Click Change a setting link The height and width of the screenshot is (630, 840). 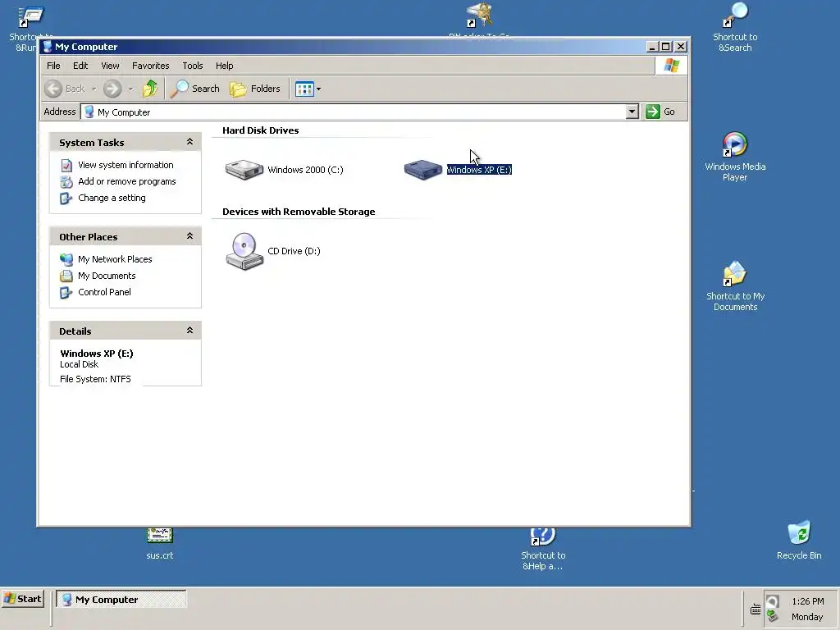click(x=112, y=198)
